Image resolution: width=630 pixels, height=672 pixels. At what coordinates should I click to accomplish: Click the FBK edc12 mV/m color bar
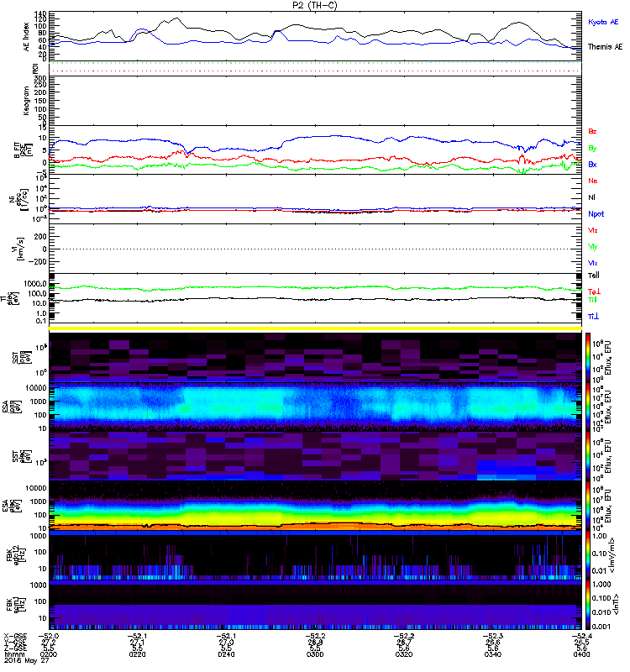click(x=588, y=555)
